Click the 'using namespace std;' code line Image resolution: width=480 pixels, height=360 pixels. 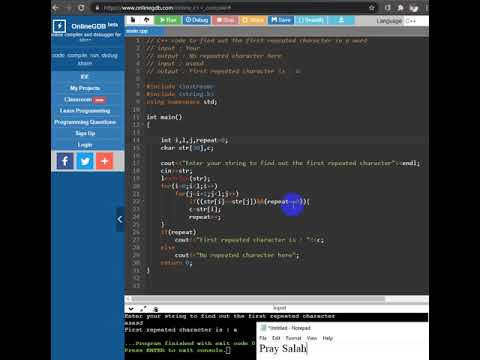tap(182, 102)
